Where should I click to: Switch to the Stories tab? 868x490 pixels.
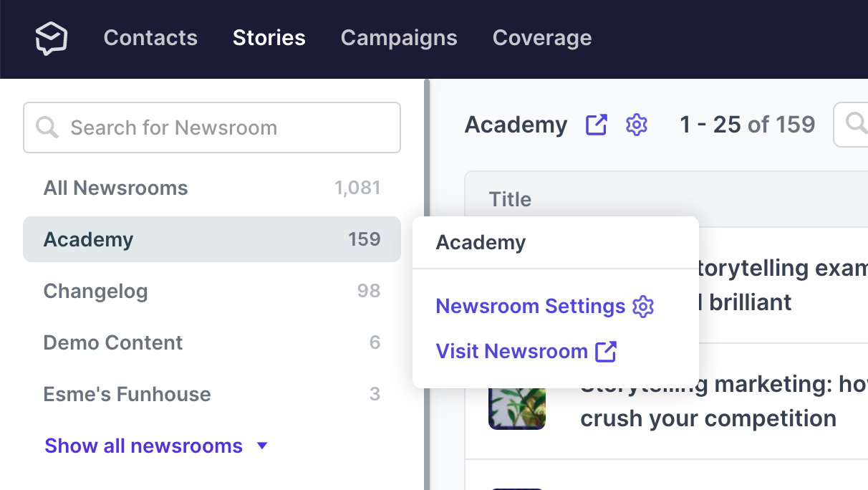[269, 38]
